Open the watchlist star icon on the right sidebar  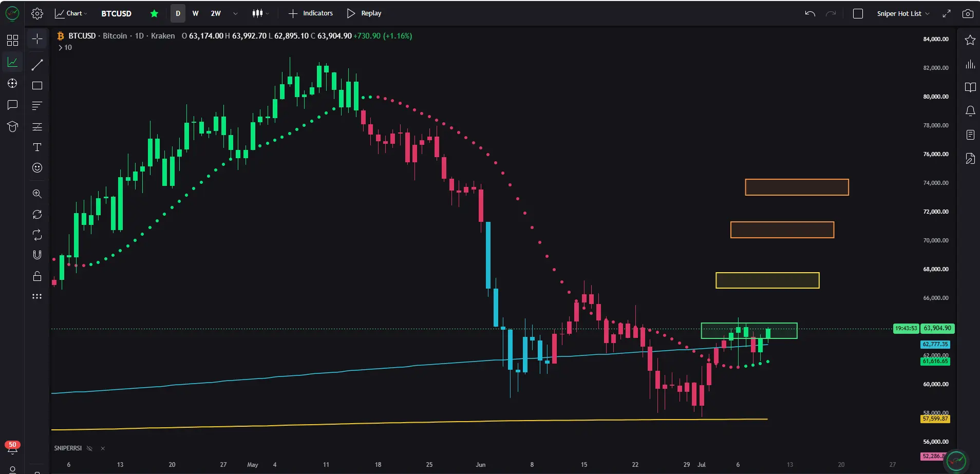pyautogui.click(x=970, y=40)
